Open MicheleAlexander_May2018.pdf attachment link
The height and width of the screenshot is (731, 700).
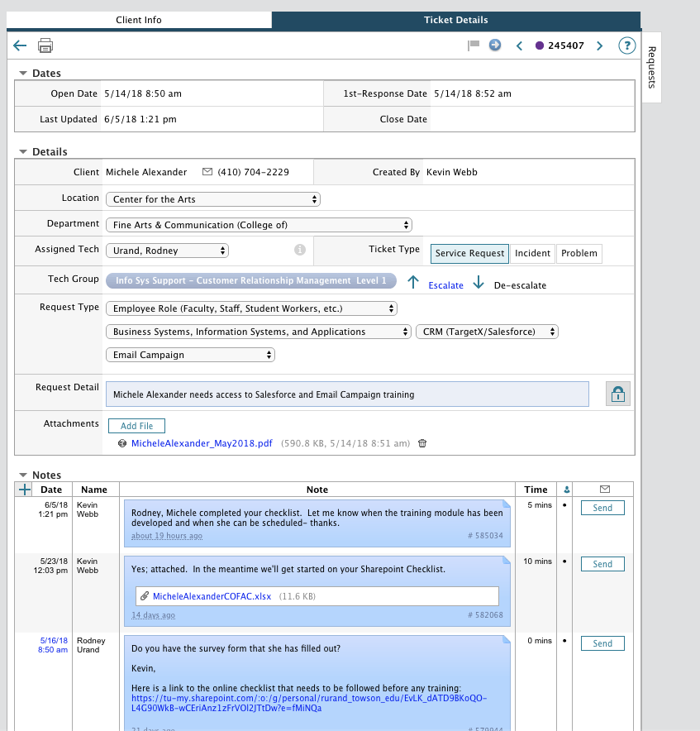tap(202, 443)
